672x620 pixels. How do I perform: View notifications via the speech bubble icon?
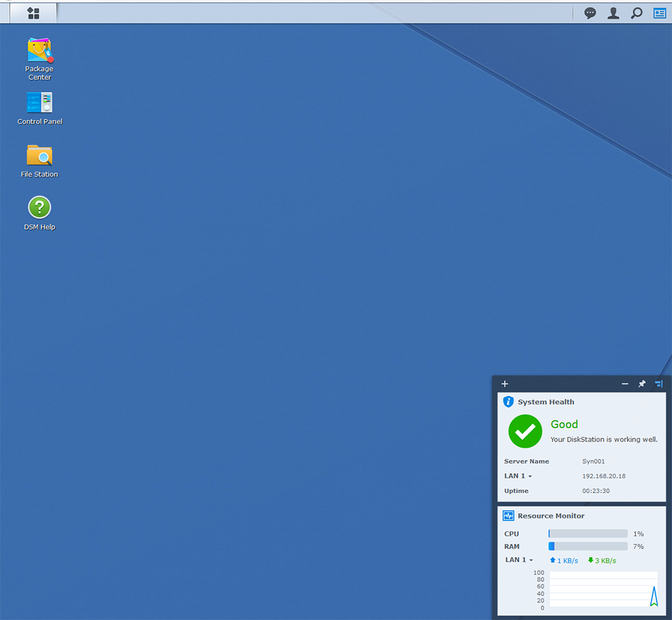pyautogui.click(x=590, y=13)
